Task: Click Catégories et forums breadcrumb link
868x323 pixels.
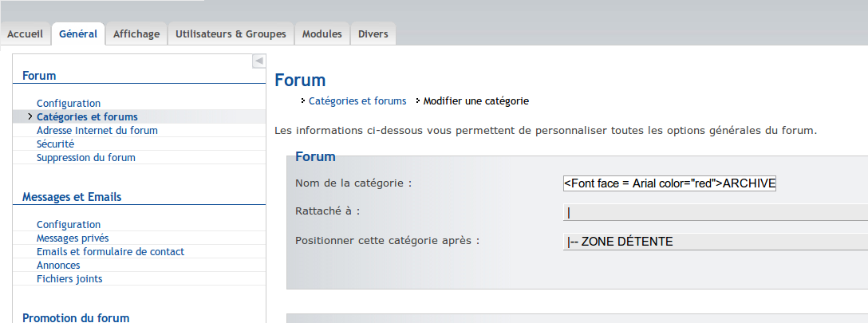Action: (357, 101)
